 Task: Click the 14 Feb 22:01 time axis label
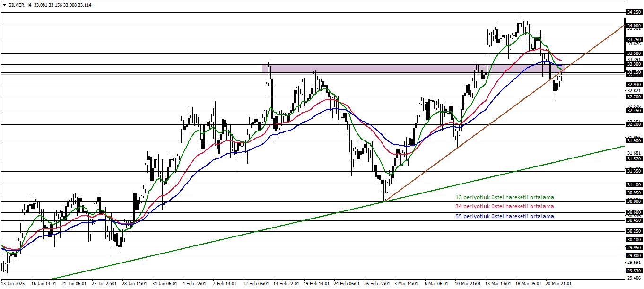click(286, 284)
